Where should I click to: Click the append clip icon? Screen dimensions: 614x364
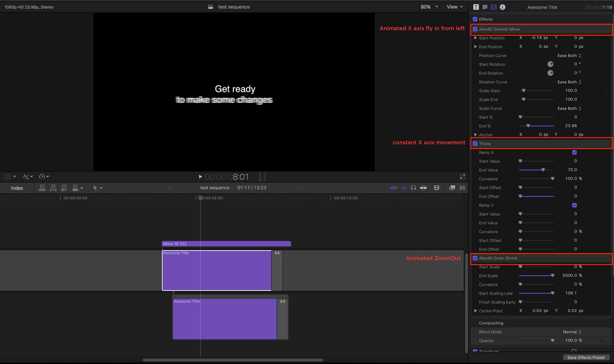pos(64,188)
